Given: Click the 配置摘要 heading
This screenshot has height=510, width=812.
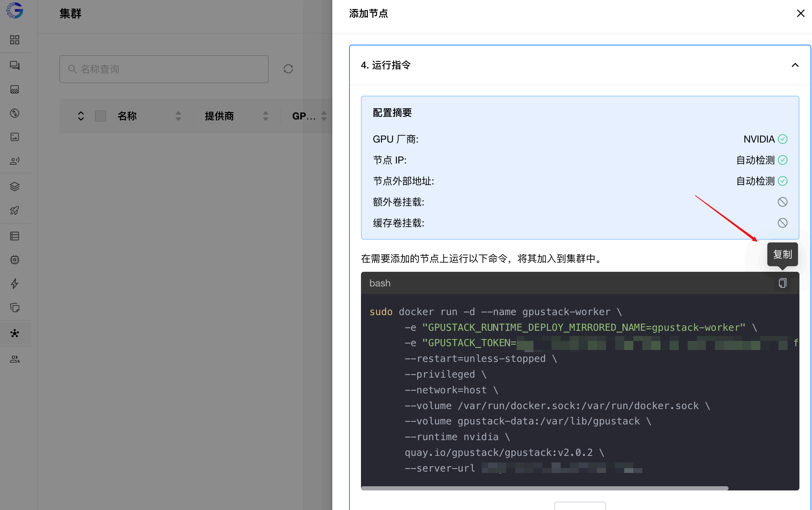Looking at the screenshot, I should pyautogui.click(x=392, y=112).
